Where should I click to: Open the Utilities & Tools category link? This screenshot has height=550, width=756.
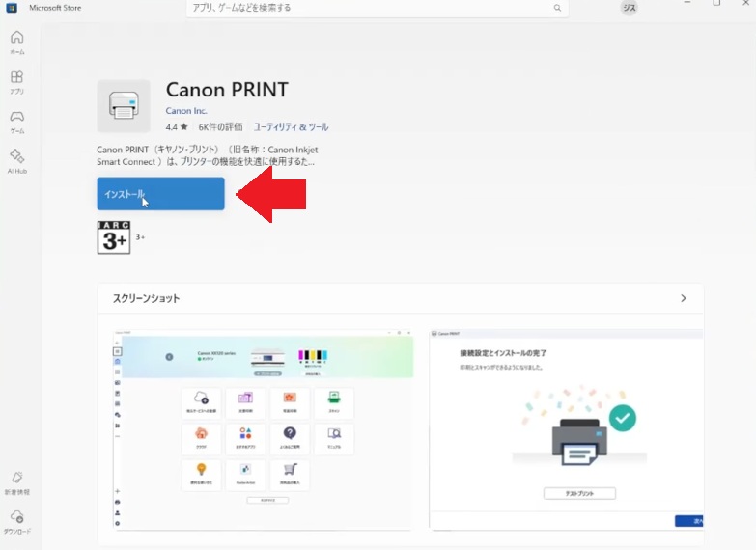(x=291, y=127)
